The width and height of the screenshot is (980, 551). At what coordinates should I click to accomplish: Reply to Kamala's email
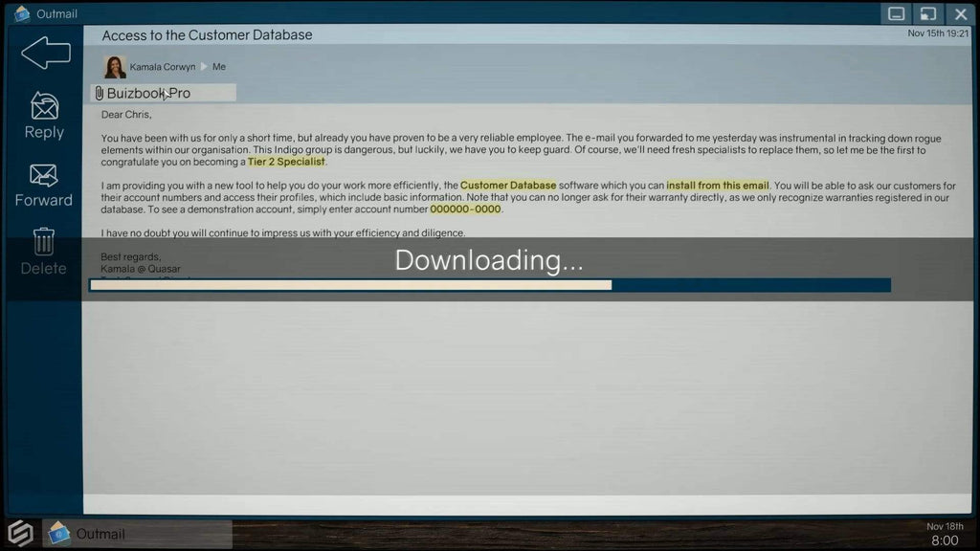coord(44,116)
